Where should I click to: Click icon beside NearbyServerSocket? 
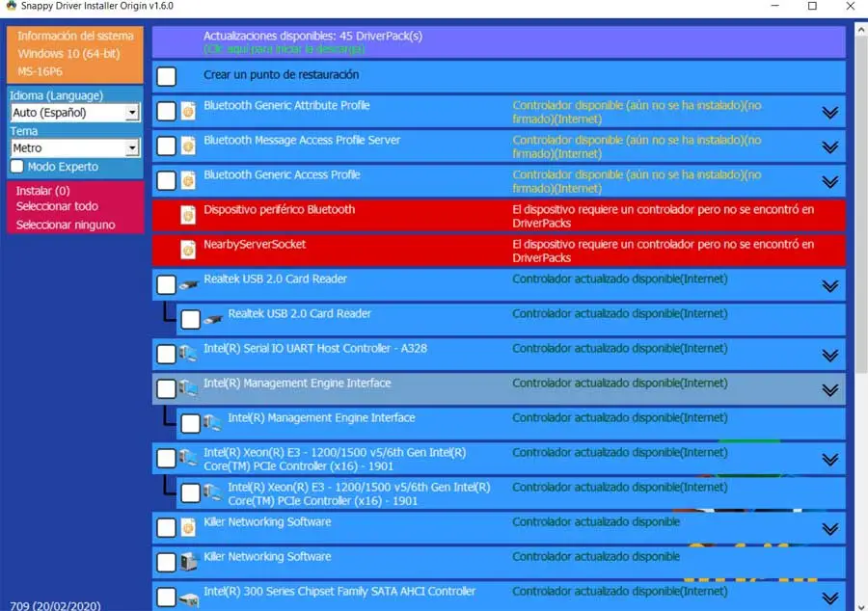click(x=188, y=250)
